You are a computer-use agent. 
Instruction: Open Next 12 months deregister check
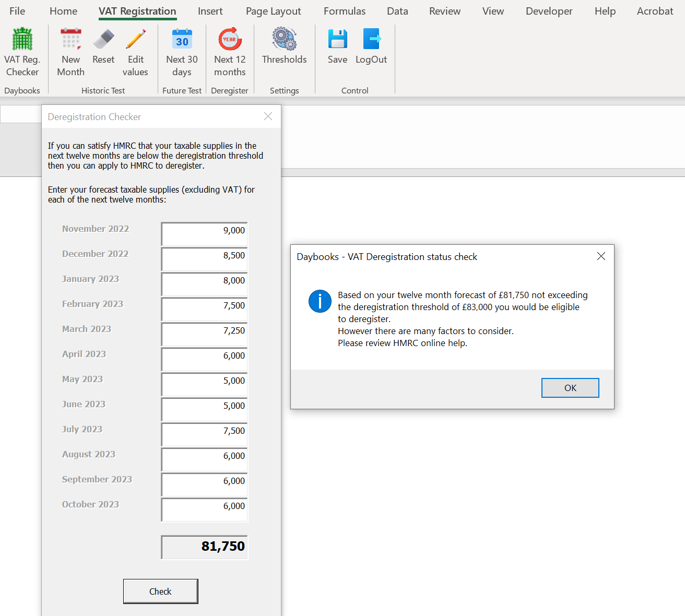point(230,52)
